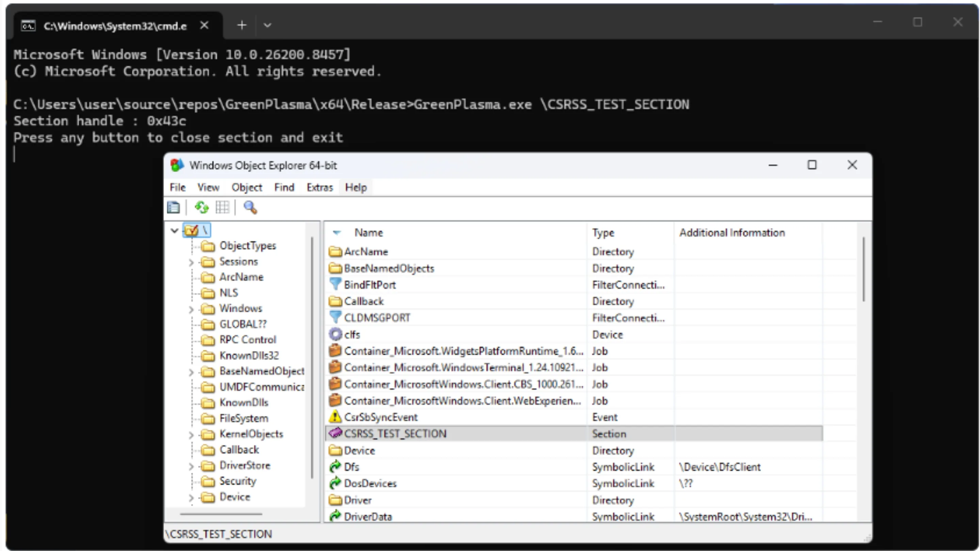Click the green Refresh toolbar icon

tap(202, 207)
